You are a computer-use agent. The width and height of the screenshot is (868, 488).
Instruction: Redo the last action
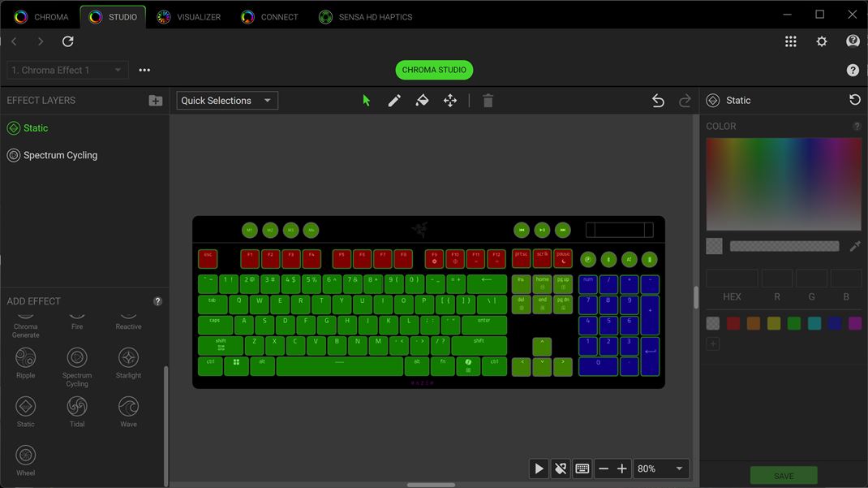[x=685, y=100]
